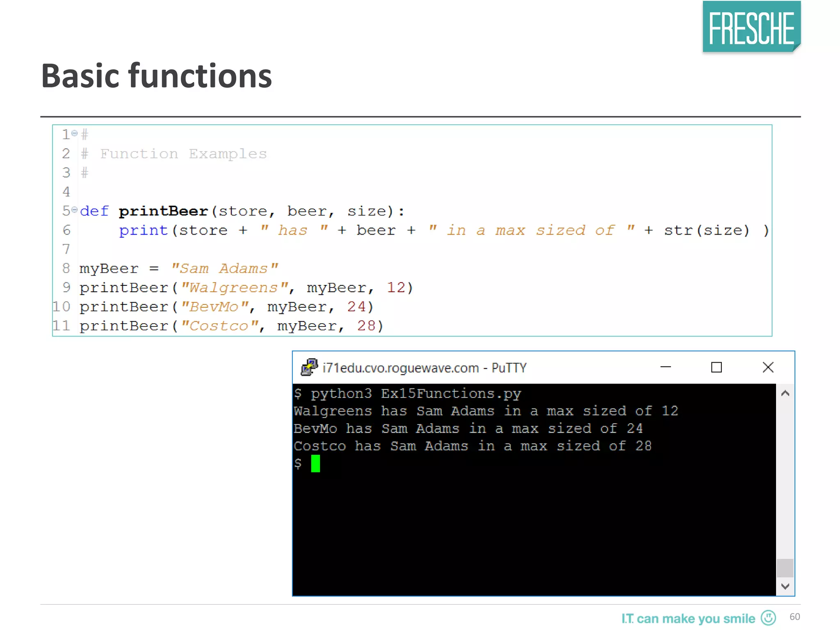840x630 pixels.
Task: Minimize the PuTTY window
Action: [666, 367]
